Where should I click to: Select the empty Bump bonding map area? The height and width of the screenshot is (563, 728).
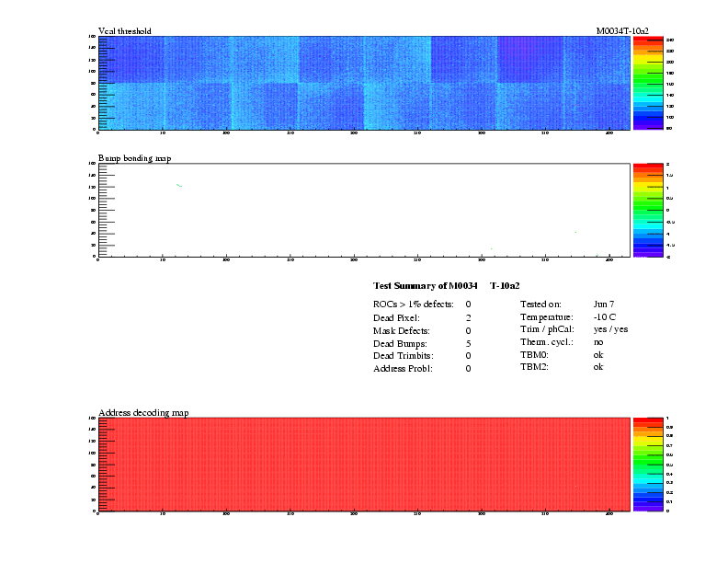click(x=363, y=210)
